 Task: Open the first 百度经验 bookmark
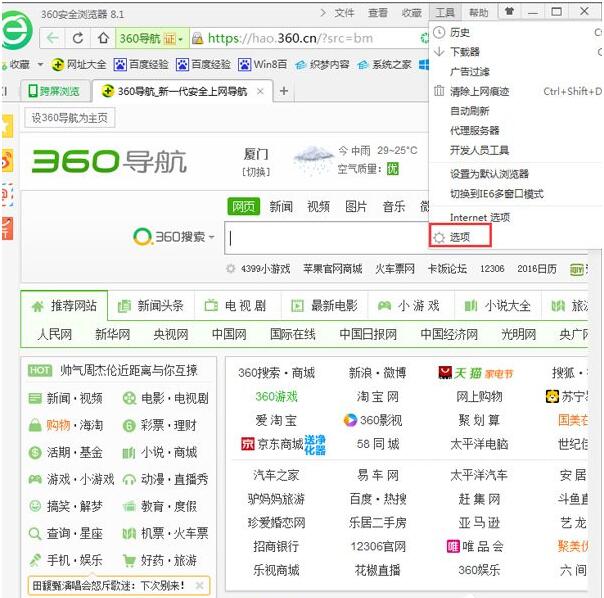pos(141,64)
